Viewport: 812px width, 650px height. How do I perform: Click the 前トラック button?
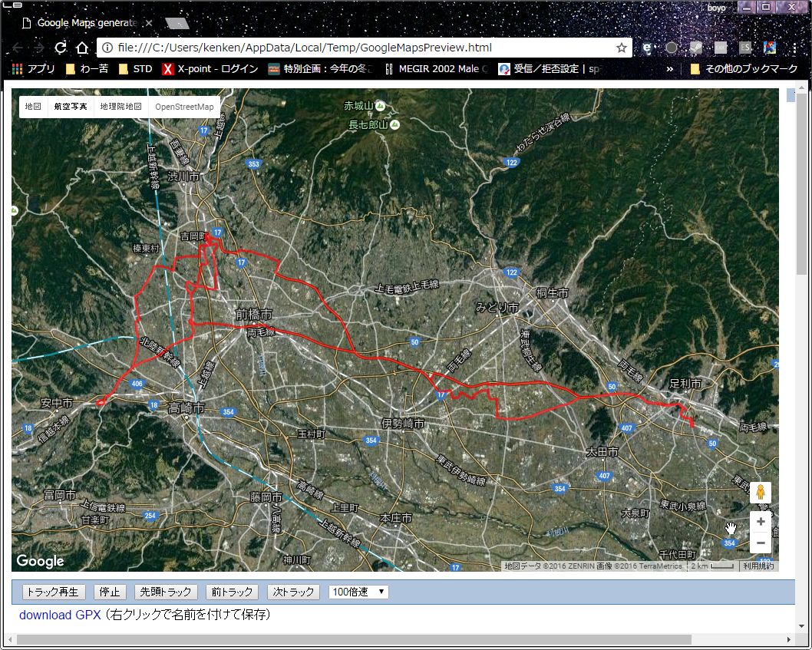(x=232, y=592)
